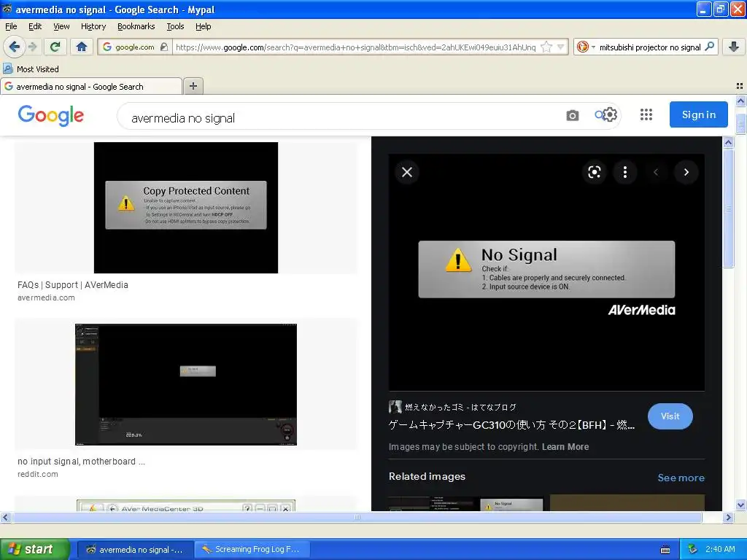Open the Edit menu
The image size is (747, 560).
coord(35,26)
